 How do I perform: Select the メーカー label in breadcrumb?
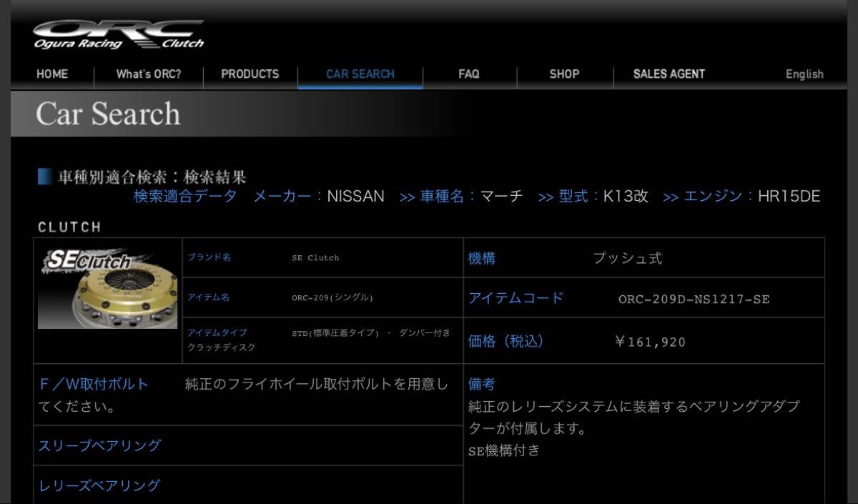point(284,196)
